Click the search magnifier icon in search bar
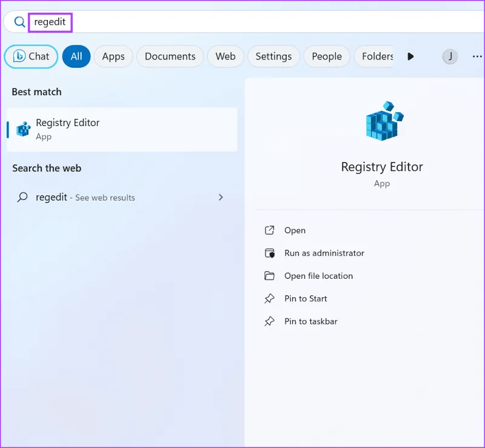 click(x=19, y=22)
